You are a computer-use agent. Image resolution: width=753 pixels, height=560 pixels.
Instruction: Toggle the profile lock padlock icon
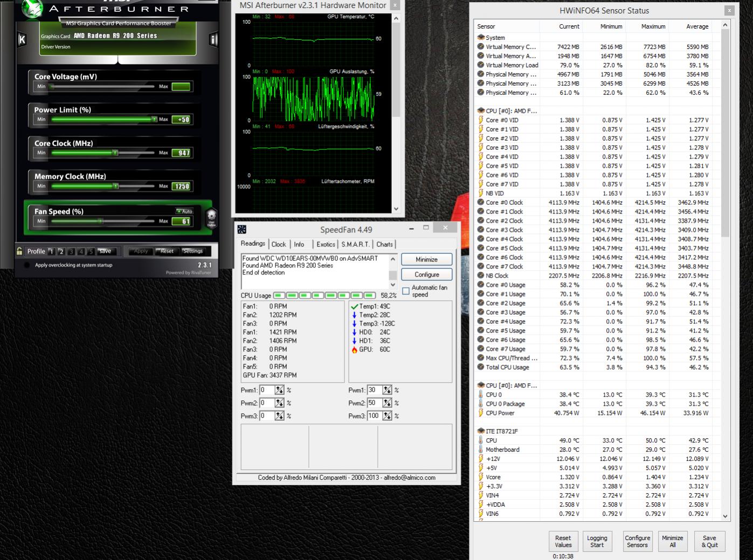(x=20, y=251)
